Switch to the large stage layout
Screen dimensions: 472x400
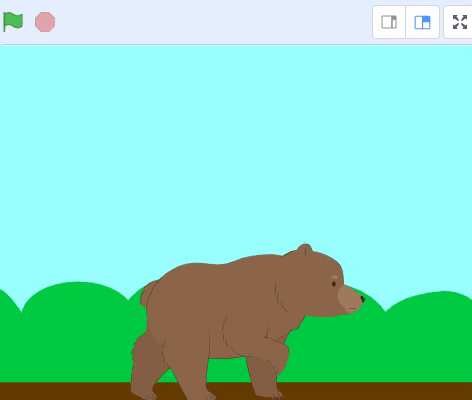coord(422,22)
